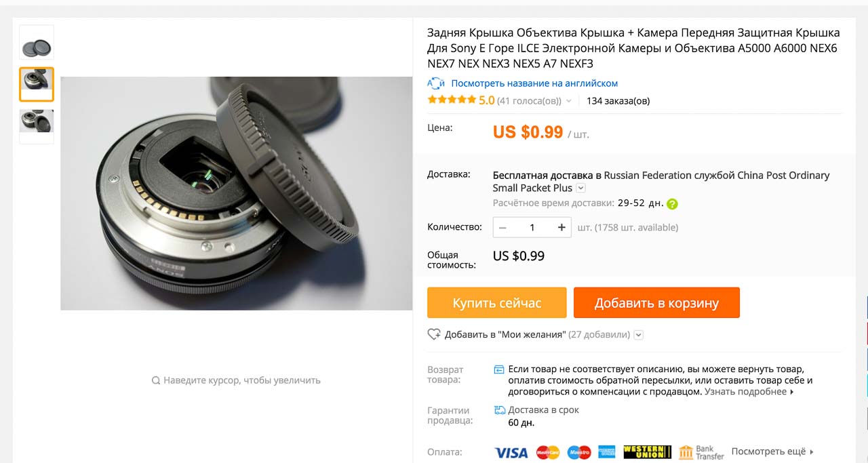Click the Maestro payment icon

(579, 452)
